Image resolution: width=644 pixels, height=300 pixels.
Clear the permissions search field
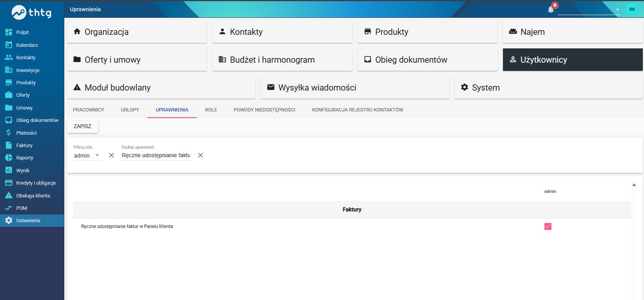click(200, 155)
